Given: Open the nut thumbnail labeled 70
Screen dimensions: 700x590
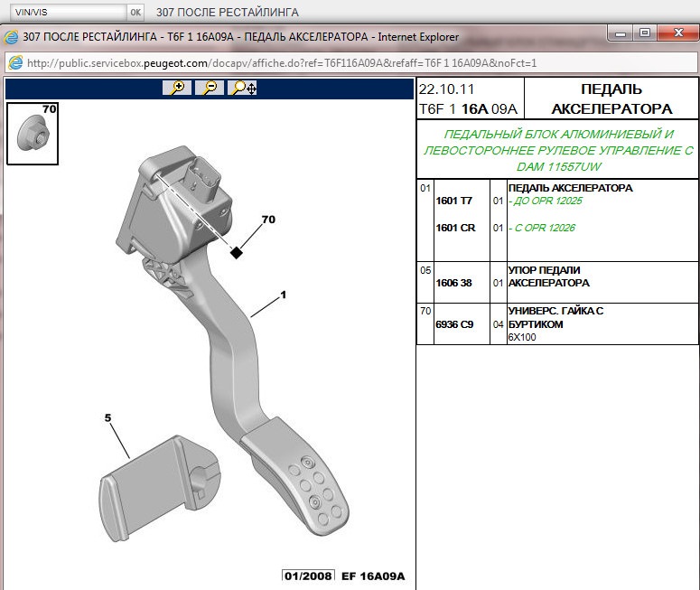Looking at the screenshot, I should [x=33, y=134].
